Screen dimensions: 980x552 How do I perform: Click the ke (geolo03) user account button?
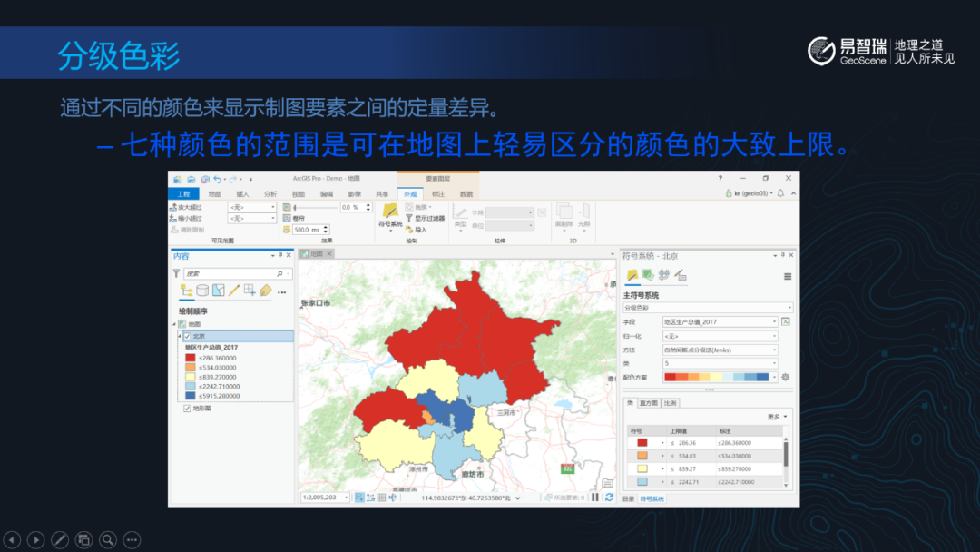(x=750, y=193)
